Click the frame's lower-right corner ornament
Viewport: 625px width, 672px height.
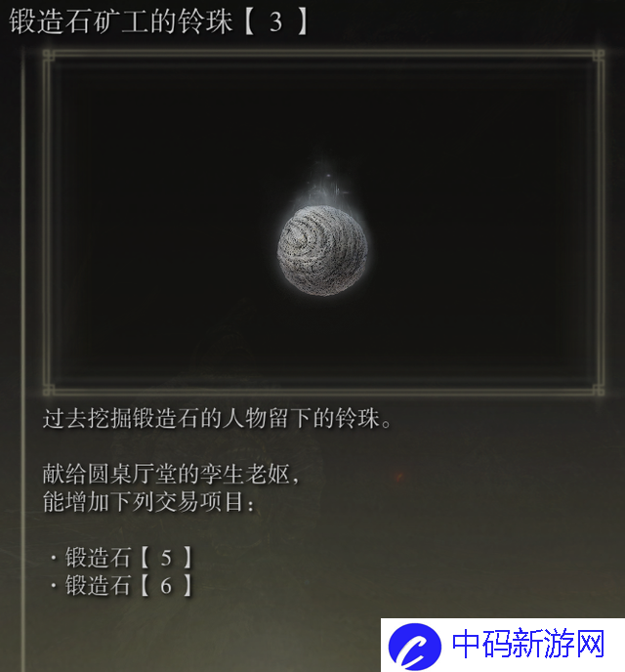point(599,390)
